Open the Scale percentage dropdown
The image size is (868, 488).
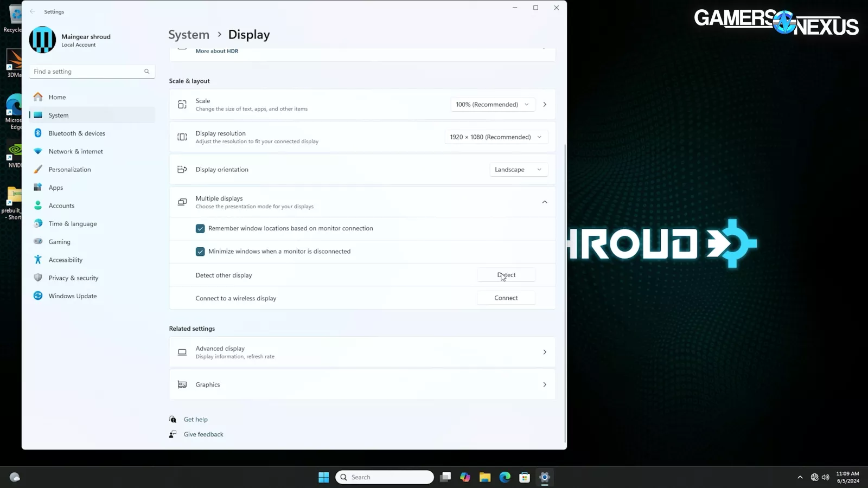coord(492,105)
